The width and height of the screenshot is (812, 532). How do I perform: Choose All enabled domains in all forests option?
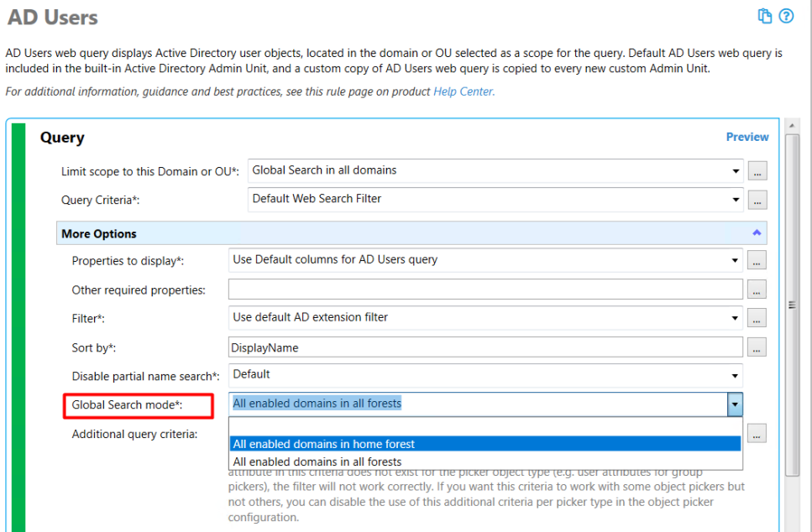click(485, 462)
